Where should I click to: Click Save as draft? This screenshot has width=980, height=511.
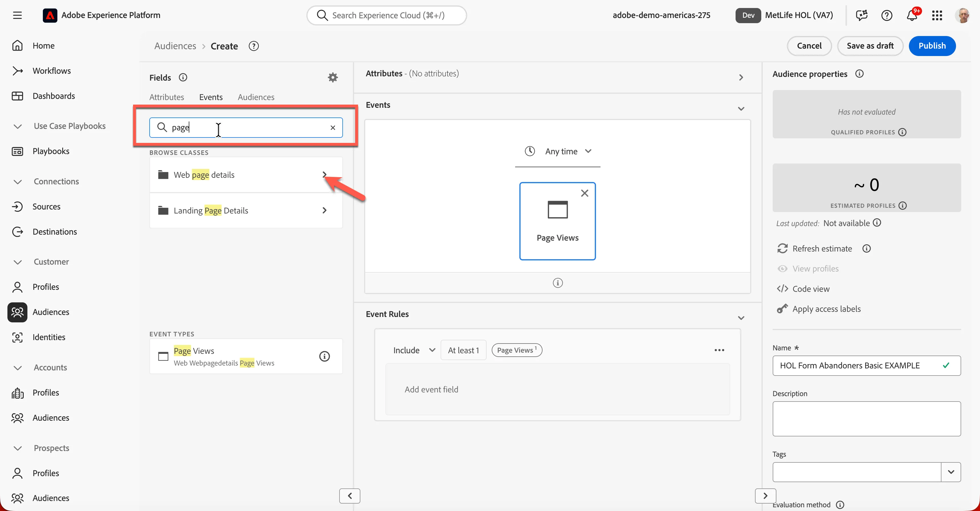[870, 46]
